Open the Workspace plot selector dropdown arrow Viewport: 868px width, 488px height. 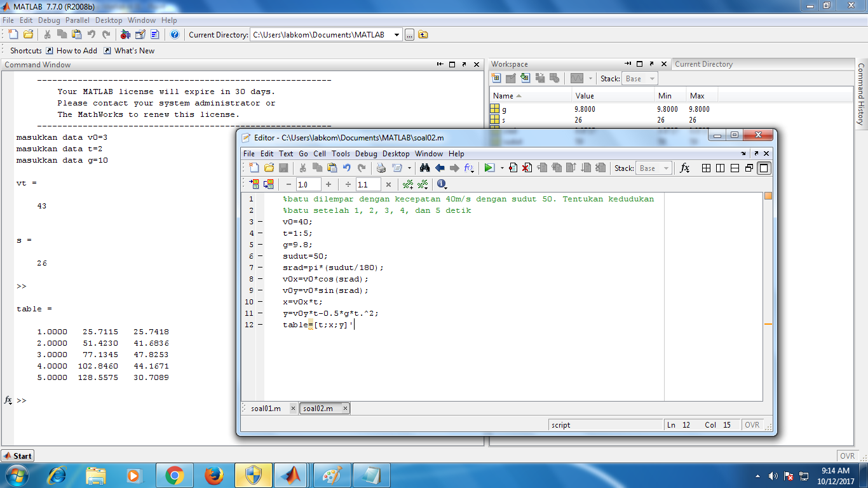pyautogui.click(x=591, y=79)
